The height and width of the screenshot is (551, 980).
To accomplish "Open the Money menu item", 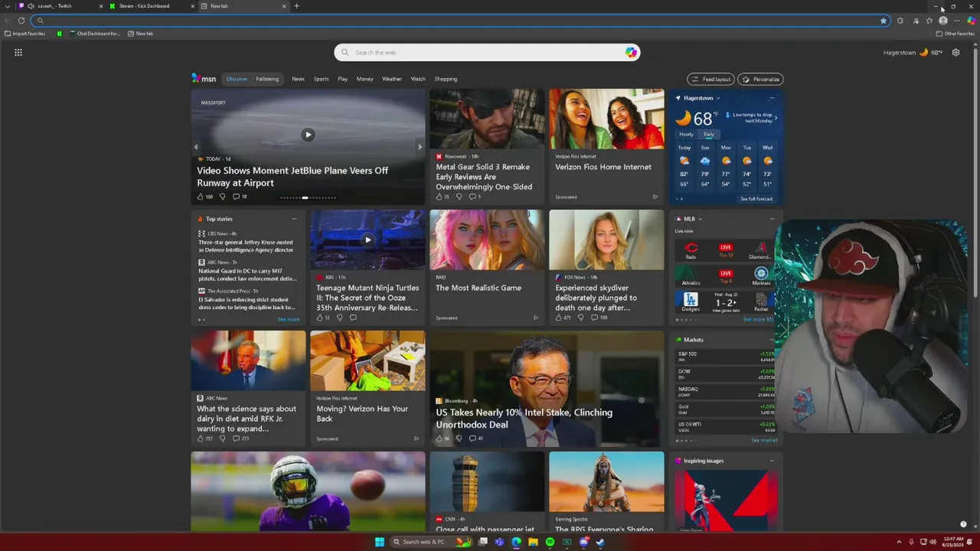I will [364, 79].
